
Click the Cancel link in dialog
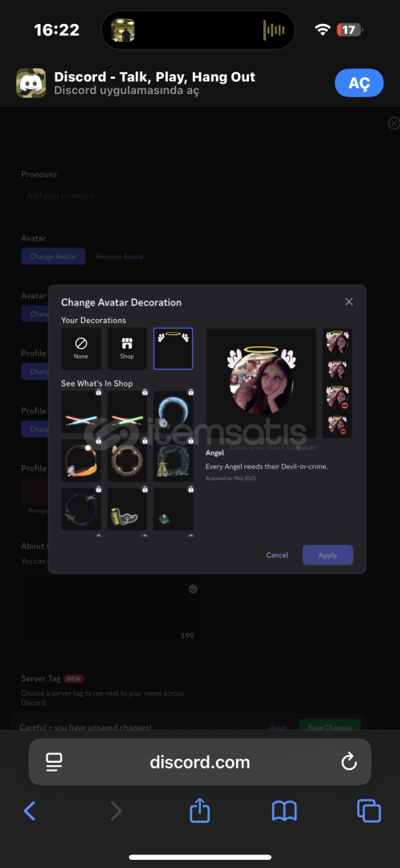[x=277, y=555]
